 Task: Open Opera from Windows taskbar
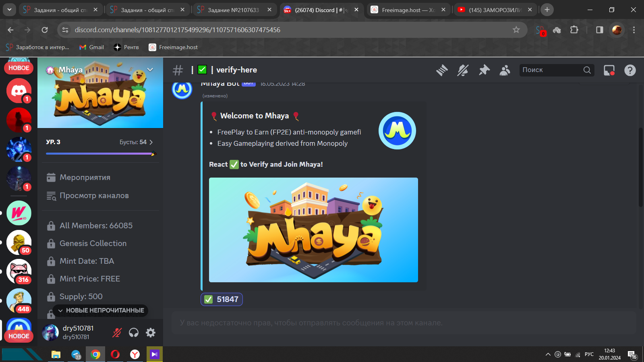115,354
